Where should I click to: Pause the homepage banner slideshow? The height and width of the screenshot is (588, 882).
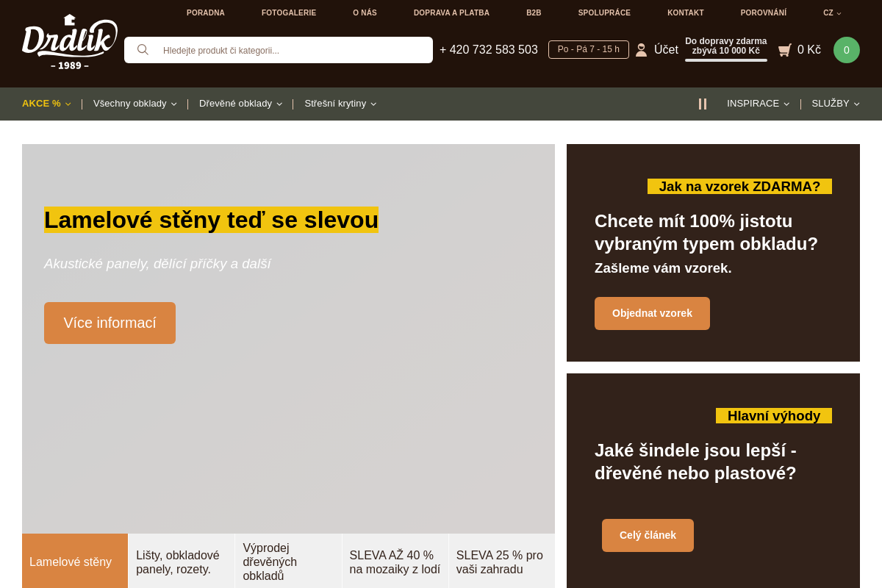pyautogui.click(x=702, y=104)
